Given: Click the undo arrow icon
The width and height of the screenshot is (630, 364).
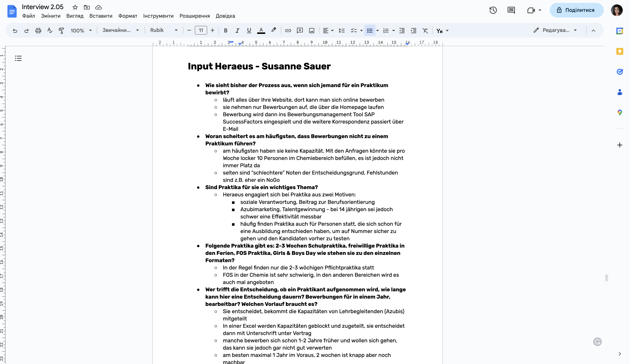Looking at the screenshot, I should [x=15, y=30].
